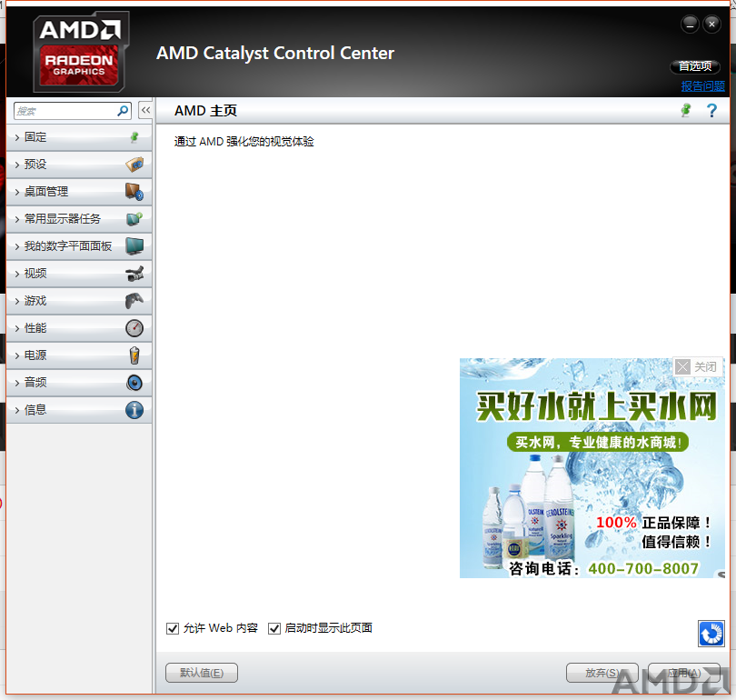736x700 pixels.
Task: Click the 我的数字平面面板 flat panel icon
Action: click(x=134, y=246)
